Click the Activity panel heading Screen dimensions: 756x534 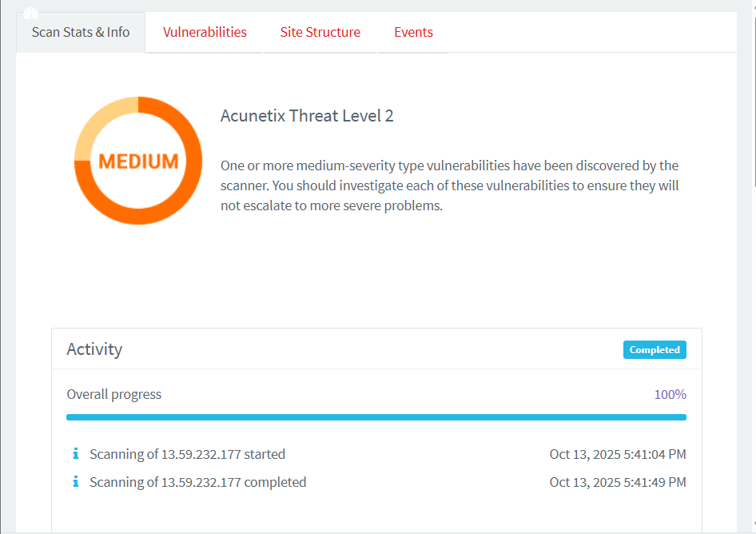pos(94,349)
